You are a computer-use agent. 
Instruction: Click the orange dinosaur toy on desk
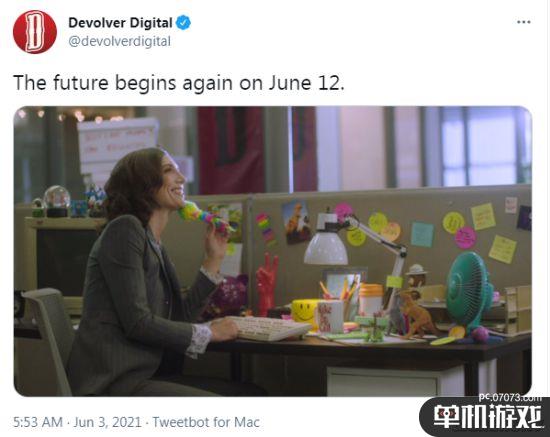click(x=417, y=315)
